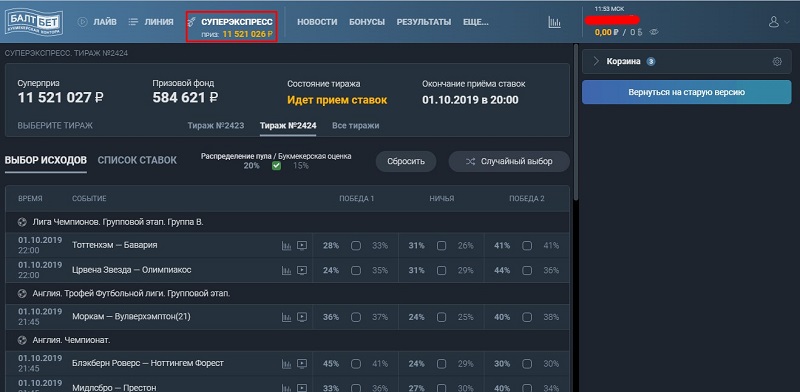Check Ничья for Блэкберн Роверс — Ноттингем Форест
The height and width of the screenshot is (392, 800).
pyautogui.click(x=441, y=364)
